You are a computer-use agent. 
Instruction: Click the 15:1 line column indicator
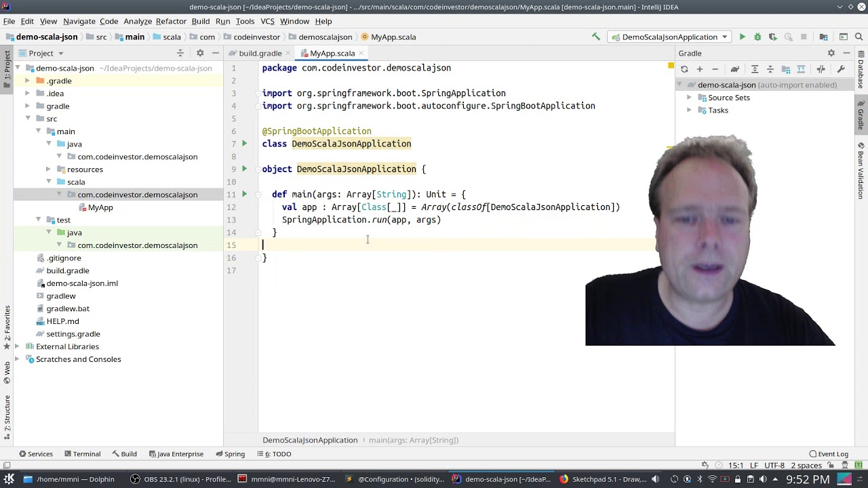coord(736,466)
